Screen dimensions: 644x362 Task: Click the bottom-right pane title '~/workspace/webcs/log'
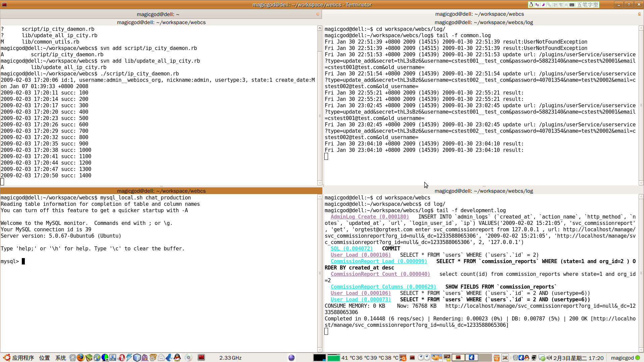tap(483, 191)
